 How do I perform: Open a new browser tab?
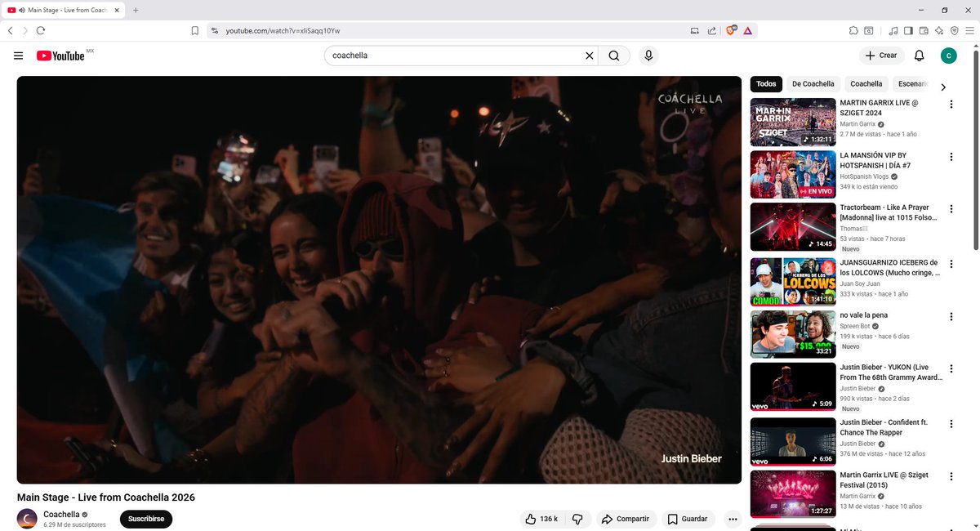(136, 10)
